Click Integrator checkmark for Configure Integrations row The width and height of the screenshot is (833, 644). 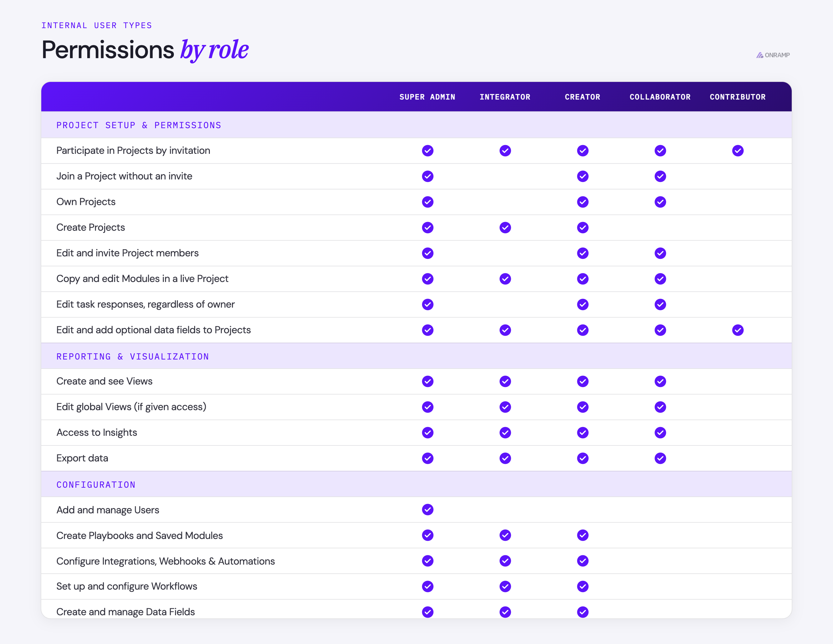(505, 561)
